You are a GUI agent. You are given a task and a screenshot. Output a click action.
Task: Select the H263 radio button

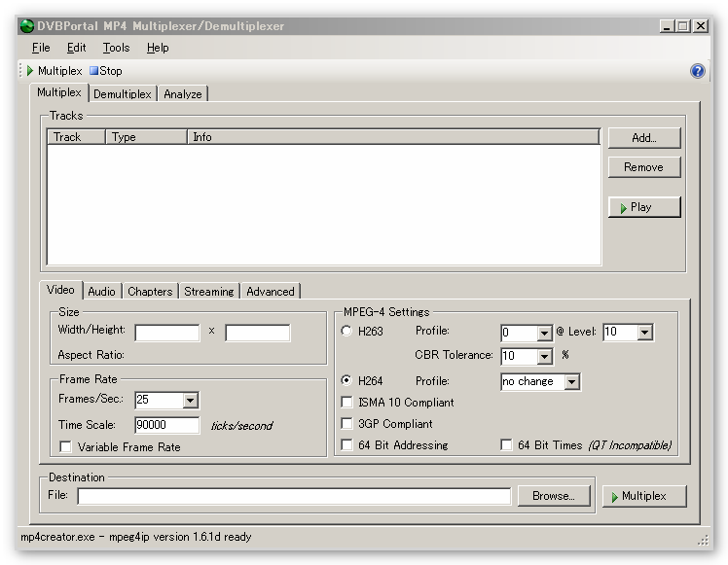(346, 331)
